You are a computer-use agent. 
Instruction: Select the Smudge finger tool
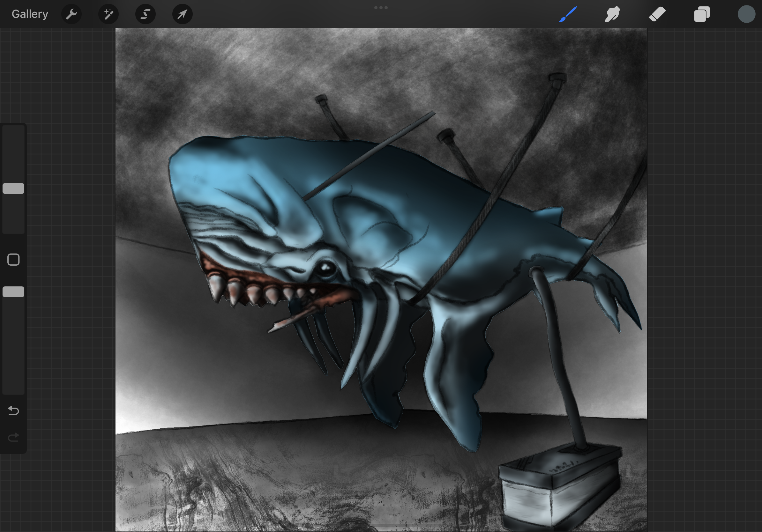[x=612, y=14]
